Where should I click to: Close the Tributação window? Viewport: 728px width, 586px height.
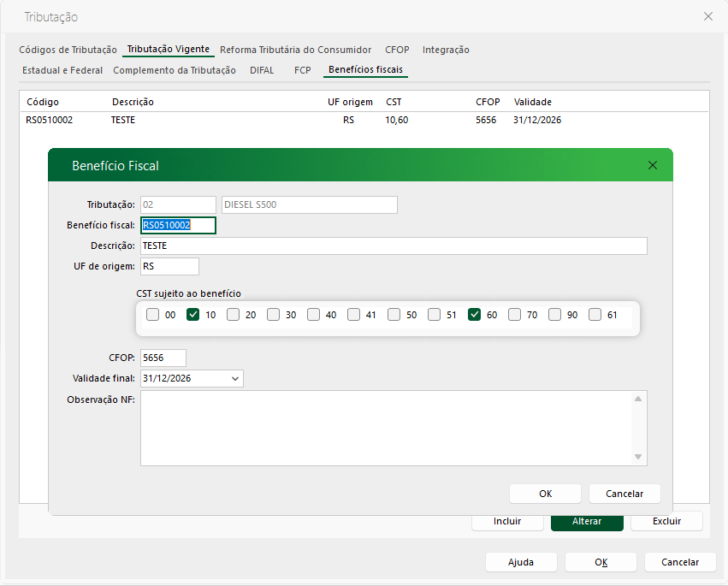(707, 16)
